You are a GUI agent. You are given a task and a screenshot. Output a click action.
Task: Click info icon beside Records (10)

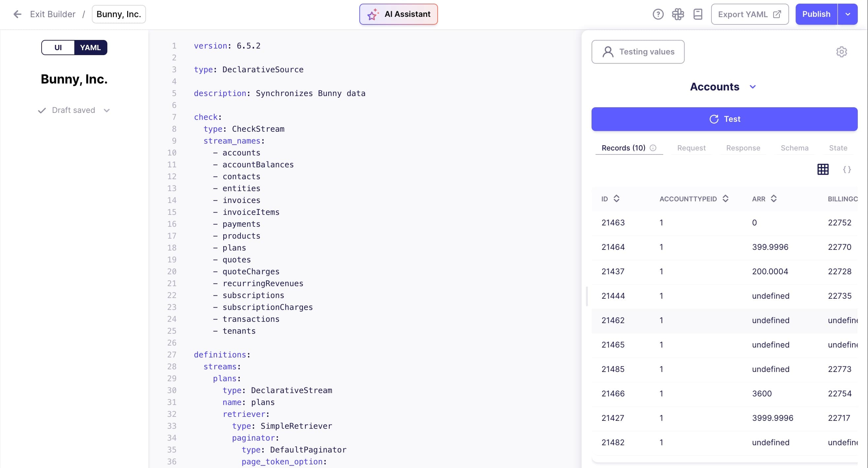coord(653,148)
